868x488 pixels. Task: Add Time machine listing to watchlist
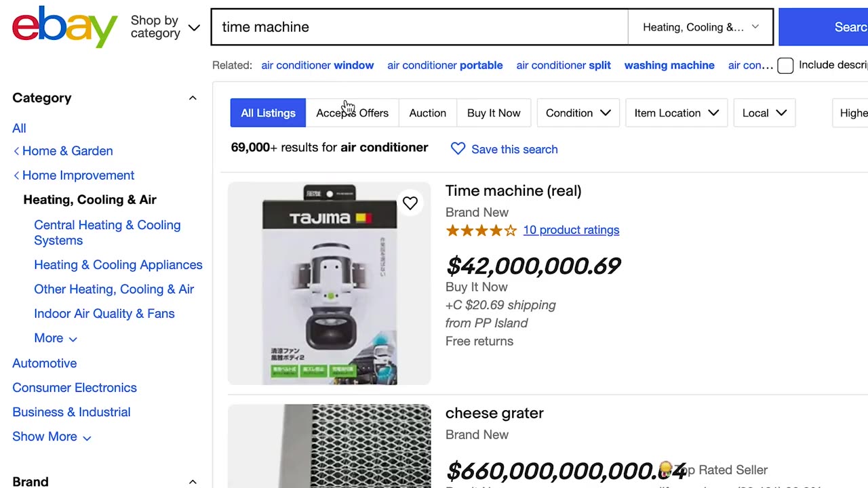pos(410,203)
